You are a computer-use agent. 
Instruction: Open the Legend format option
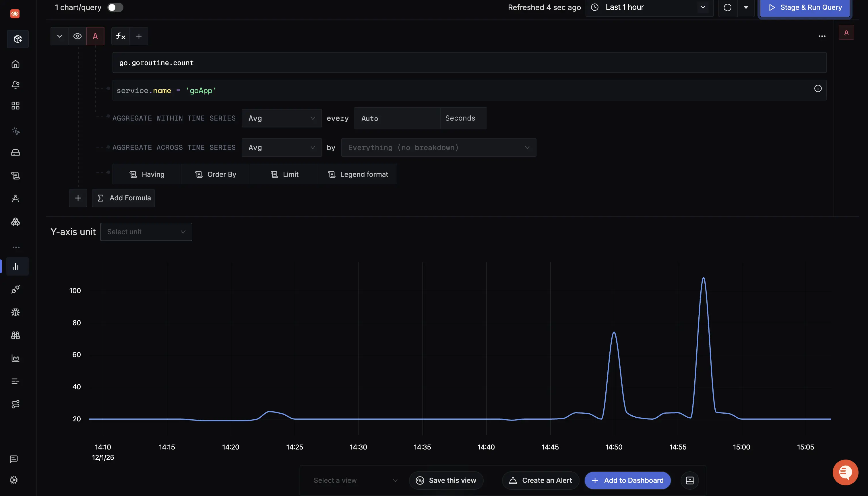[358, 175]
